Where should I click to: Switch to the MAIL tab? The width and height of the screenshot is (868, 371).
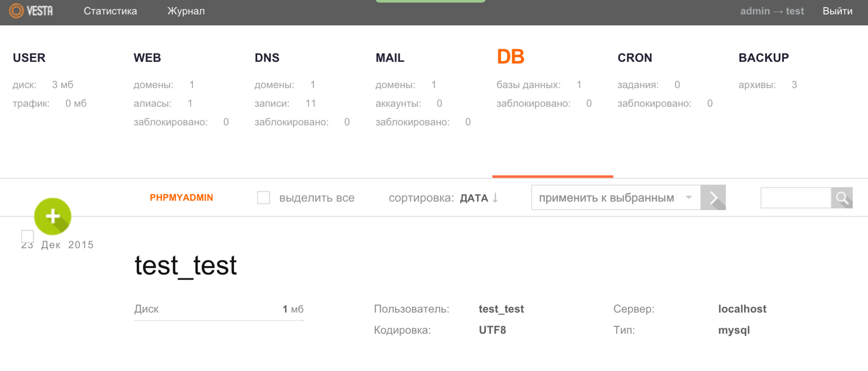(390, 58)
